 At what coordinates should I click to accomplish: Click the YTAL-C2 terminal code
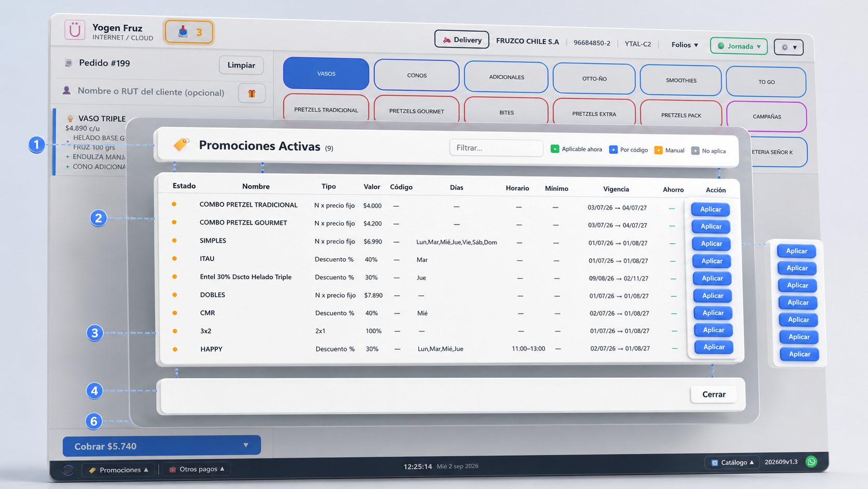click(638, 44)
